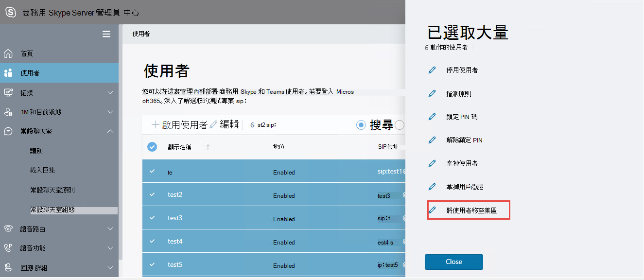
Task: Expand the 語音功能 section chevron
Action: [x=110, y=248]
